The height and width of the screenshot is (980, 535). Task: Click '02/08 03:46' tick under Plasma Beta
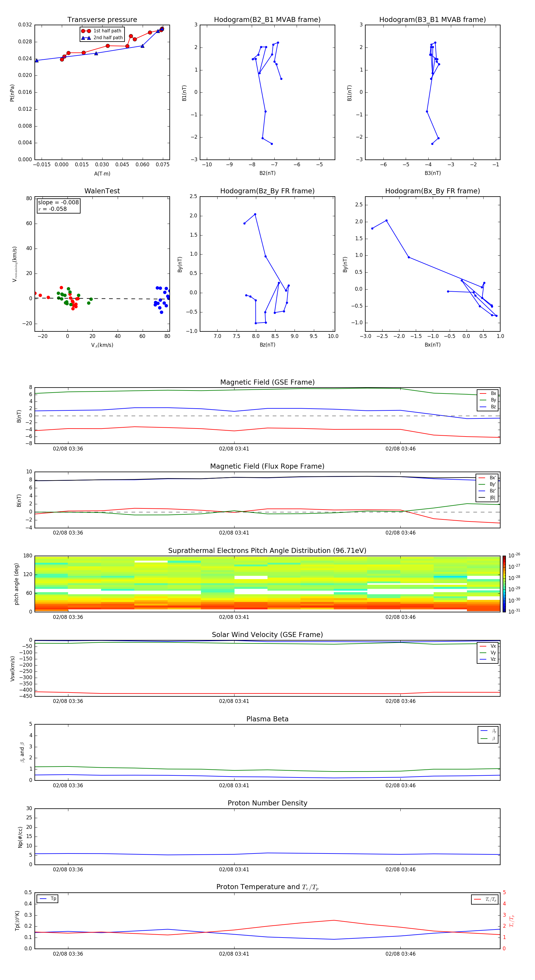pos(400,785)
